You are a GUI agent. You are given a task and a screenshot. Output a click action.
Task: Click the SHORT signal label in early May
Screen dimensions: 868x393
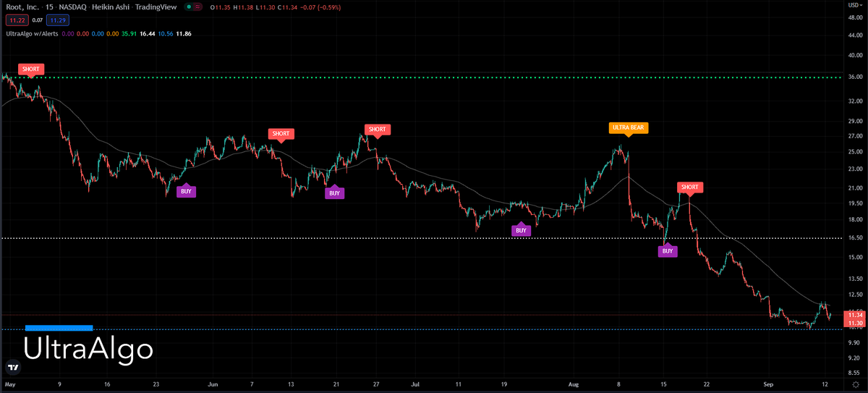coord(31,69)
